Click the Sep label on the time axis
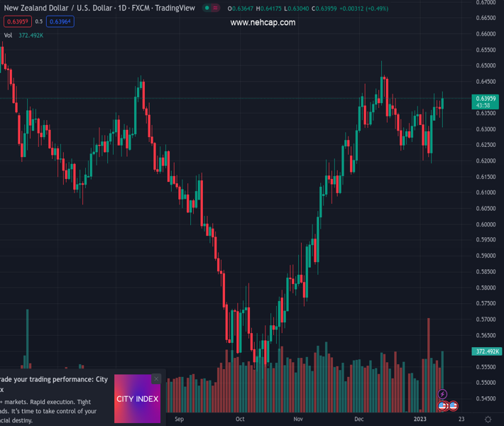Screen dimensions: 504x426 [x=179, y=420]
